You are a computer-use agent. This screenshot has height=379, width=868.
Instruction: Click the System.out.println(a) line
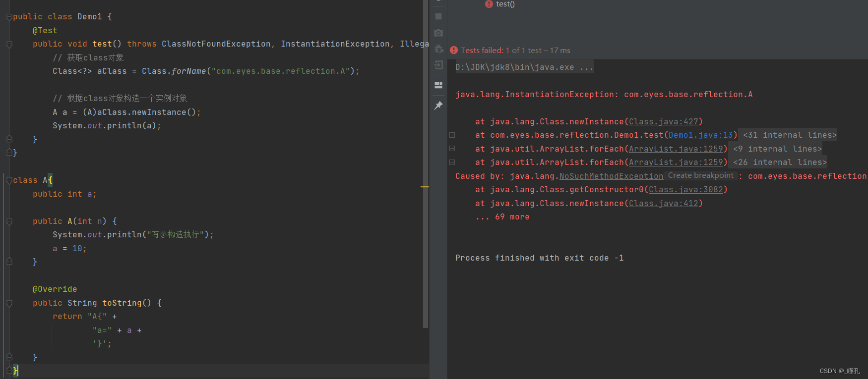click(107, 126)
